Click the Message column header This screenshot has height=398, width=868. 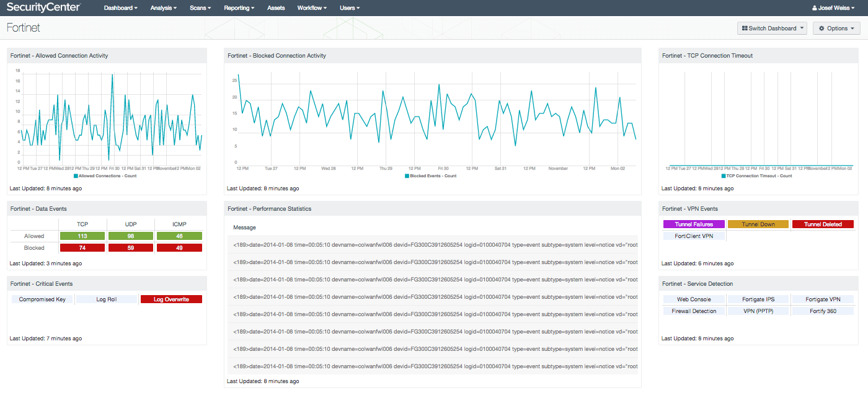(x=244, y=228)
